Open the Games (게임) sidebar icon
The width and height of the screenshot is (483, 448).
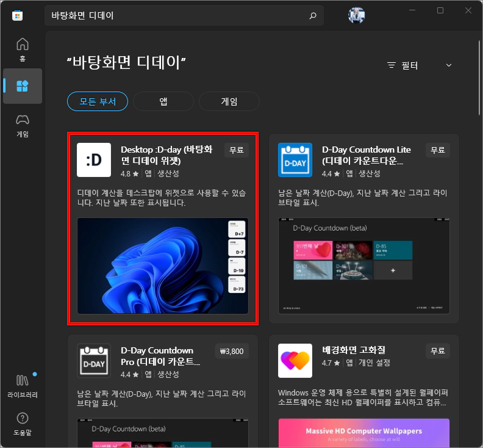(x=23, y=126)
